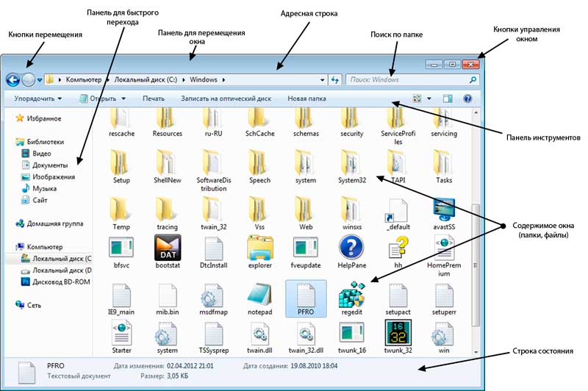Select the _default shortcut icon
This screenshot has height=391, width=588.
tap(397, 211)
